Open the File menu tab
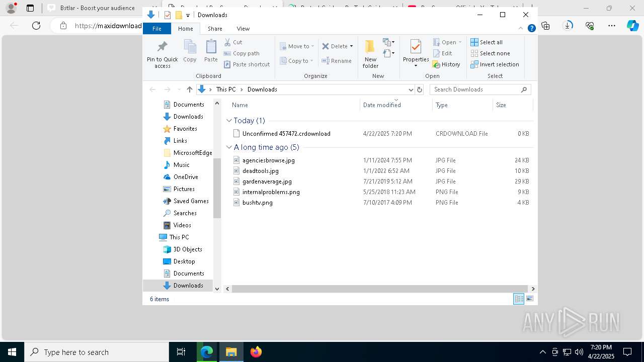 157,29
